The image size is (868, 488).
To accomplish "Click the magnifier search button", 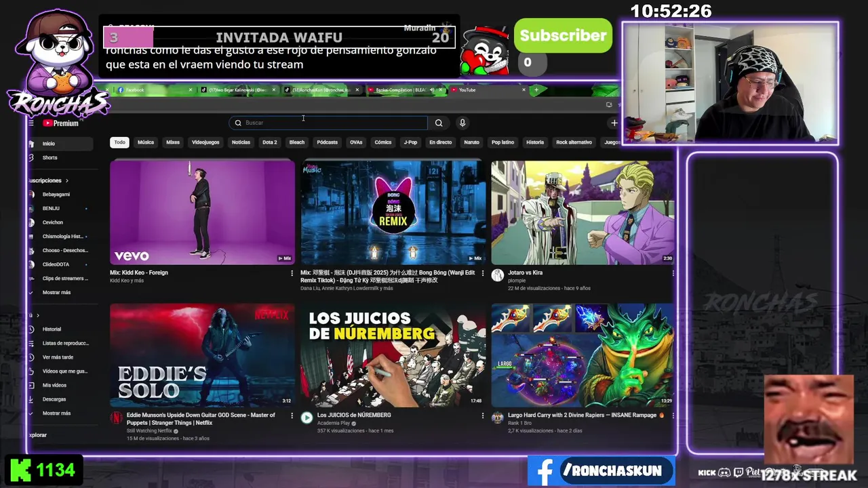I will (439, 123).
